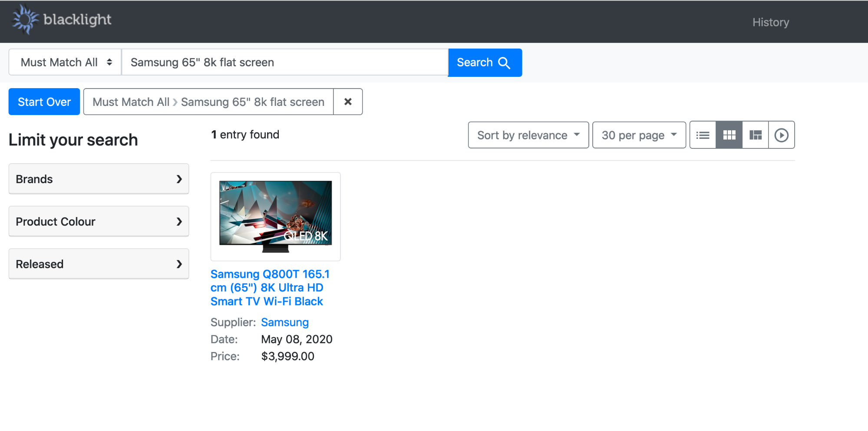The image size is (868, 431).
Task: Switch to masonry view icon
Action: click(x=756, y=135)
